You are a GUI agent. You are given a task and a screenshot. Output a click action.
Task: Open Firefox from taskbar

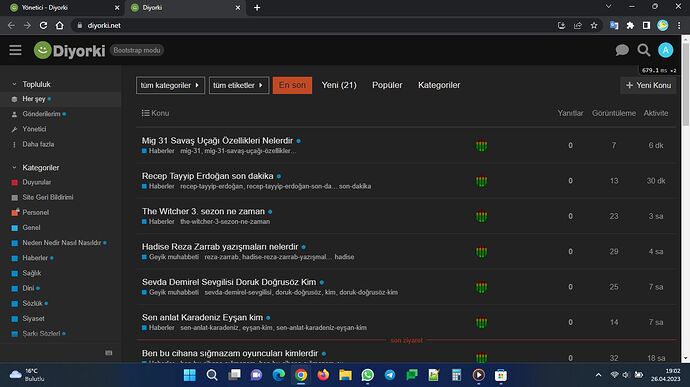(x=323, y=375)
